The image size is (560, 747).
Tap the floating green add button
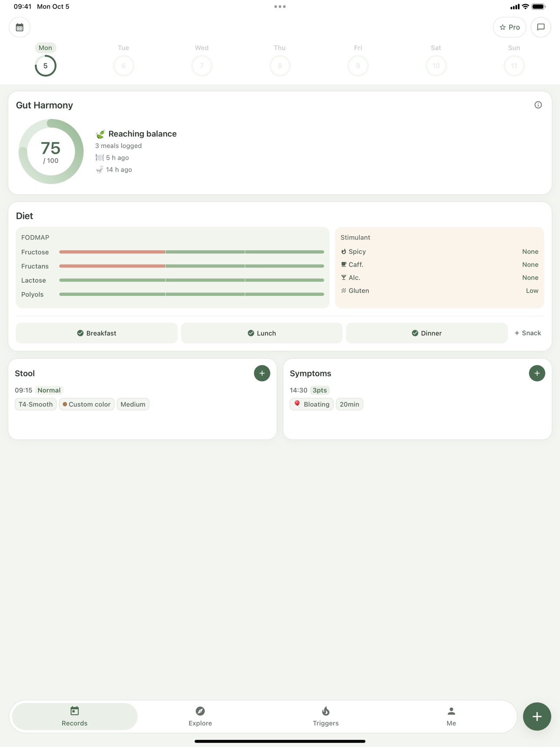537,717
